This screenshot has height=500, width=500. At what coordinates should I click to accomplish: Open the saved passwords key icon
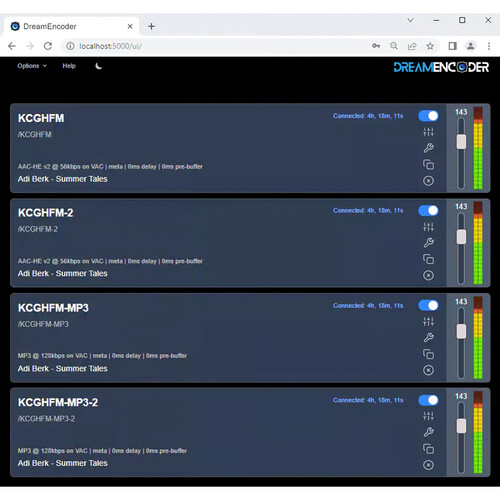point(376,46)
